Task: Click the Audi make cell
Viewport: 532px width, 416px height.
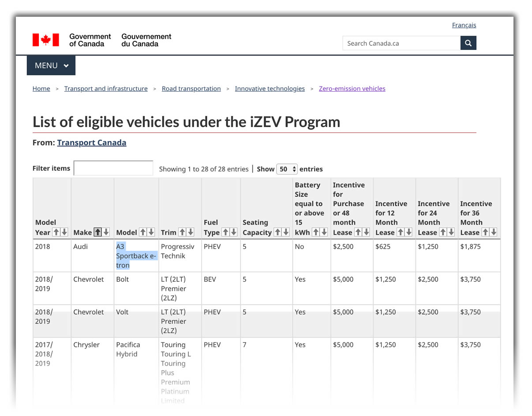Action: 92,256
